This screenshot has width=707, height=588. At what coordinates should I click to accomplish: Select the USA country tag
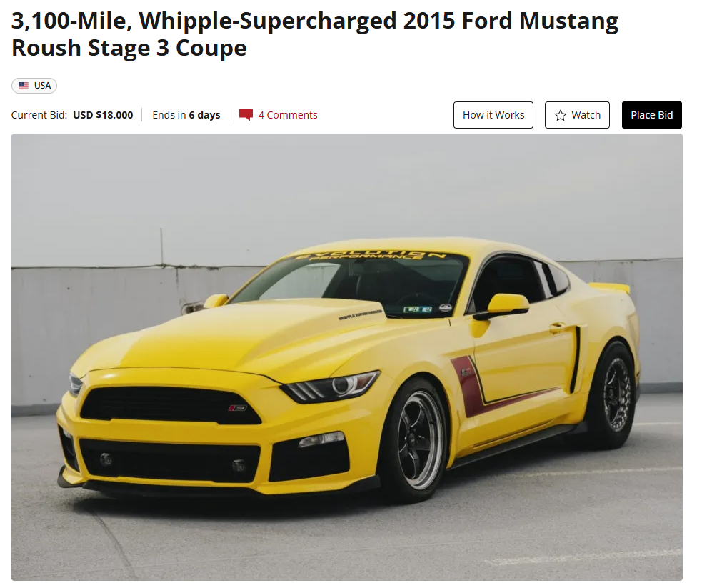pyautogui.click(x=34, y=85)
